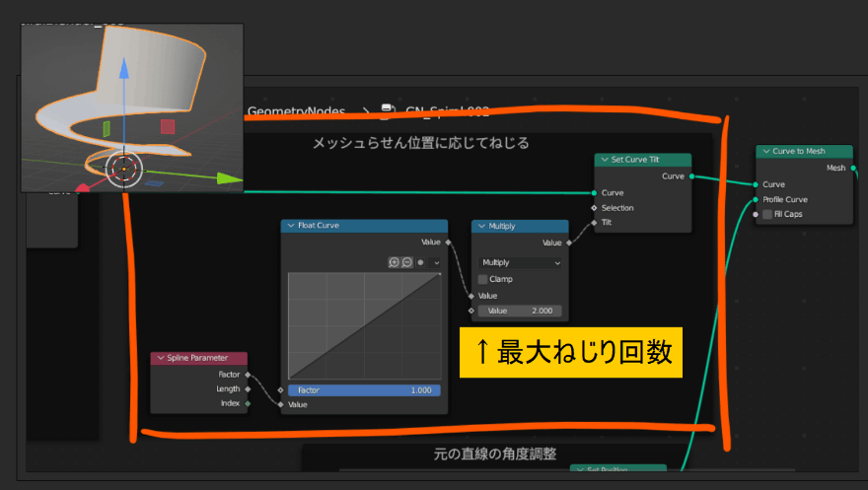Click the Multiply Value output socket
This screenshot has width=868, height=490.
(x=569, y=243)
